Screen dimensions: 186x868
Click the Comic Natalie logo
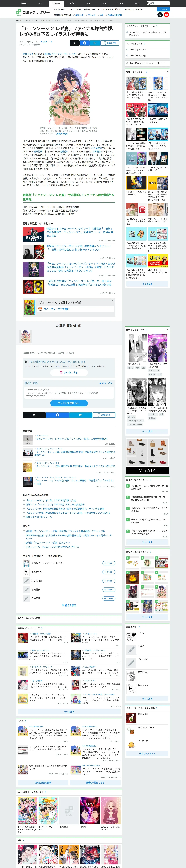click(x=33, y=12)
